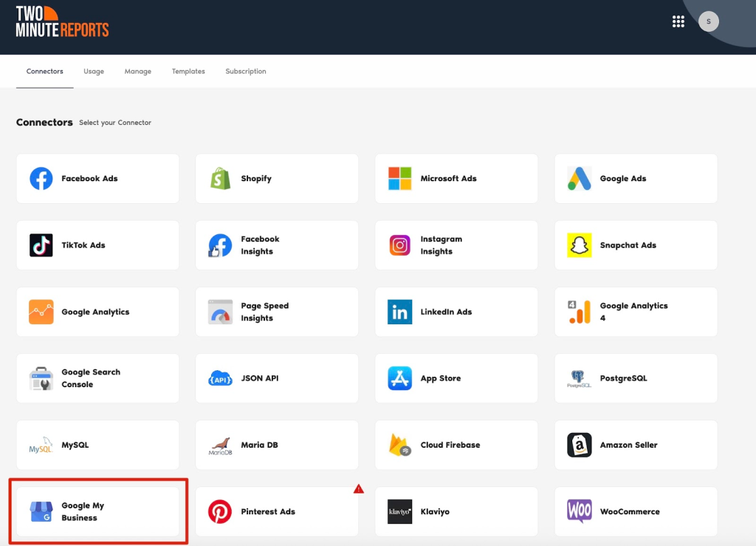Click the Cloud Firebase label
Screen dimensions: 756x546
450,445
